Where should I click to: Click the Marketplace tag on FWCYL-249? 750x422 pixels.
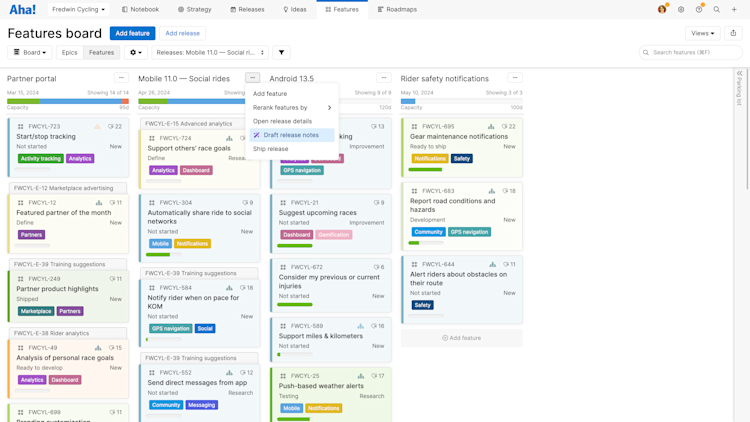point(36,311)
